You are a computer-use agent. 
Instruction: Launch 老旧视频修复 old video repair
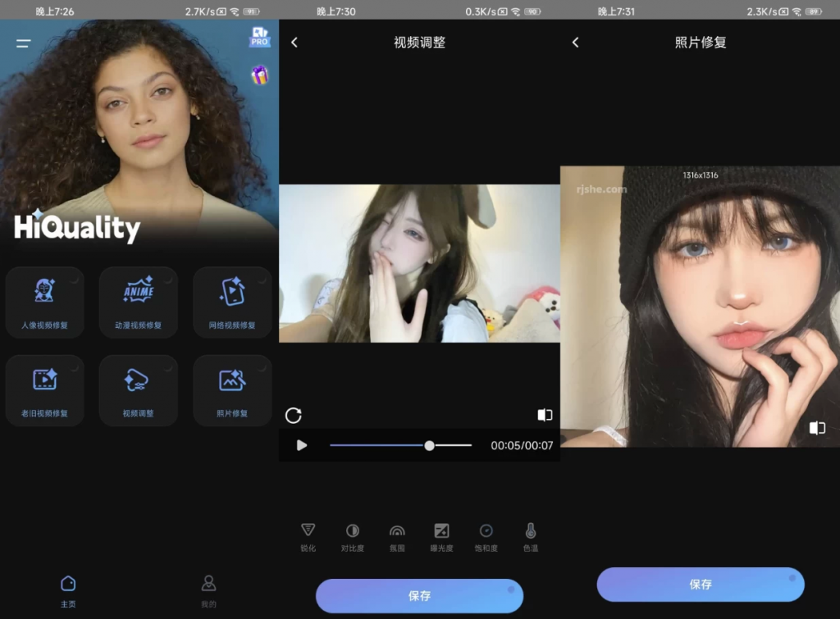[x=45, y=390]
